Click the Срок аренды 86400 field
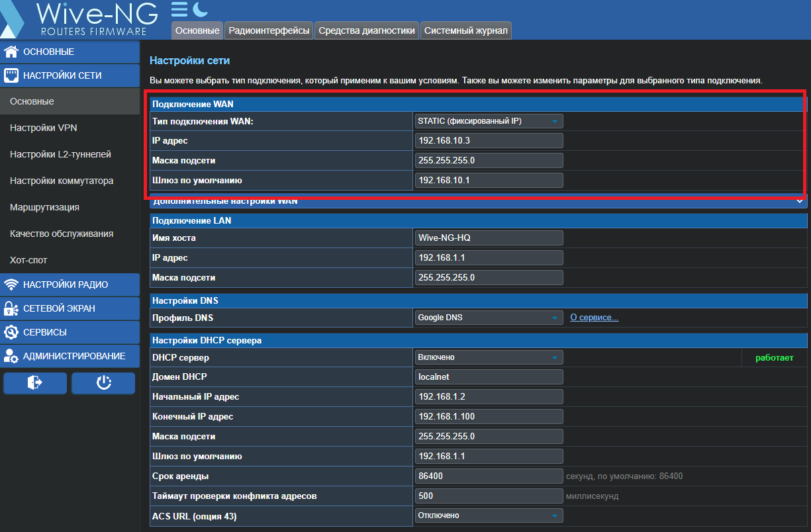The width and height of the screenshot is (811, 532). click(489, 476)
